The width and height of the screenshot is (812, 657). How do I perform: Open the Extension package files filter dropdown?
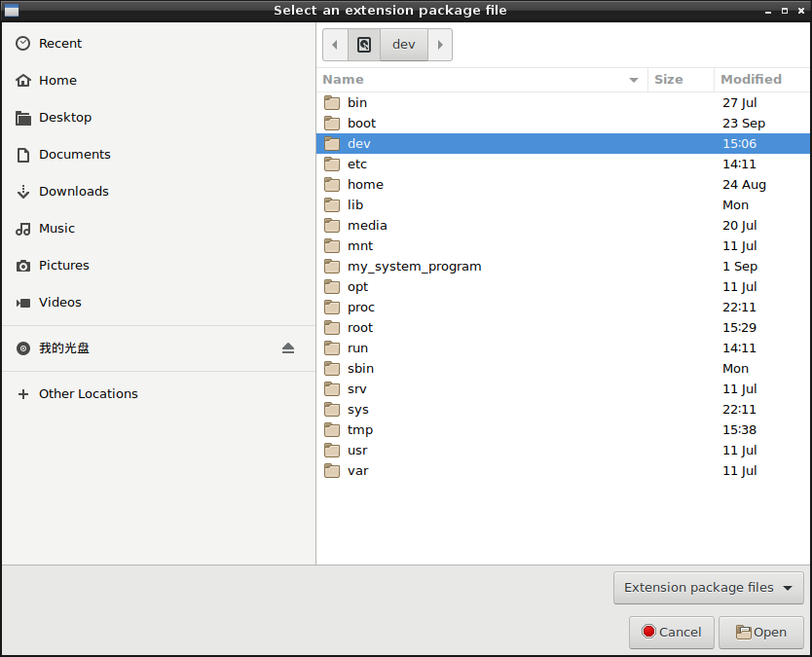point(709,588)
